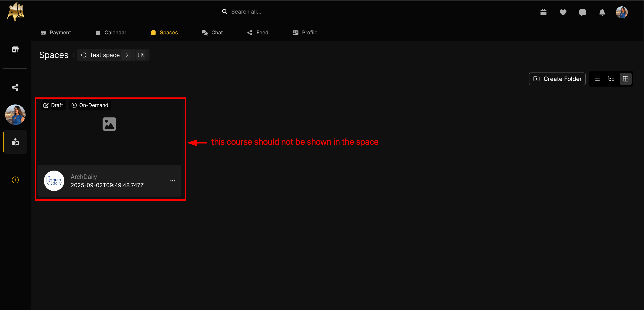
Task: Open share icon in left sidebar
Action: [15, 87]
